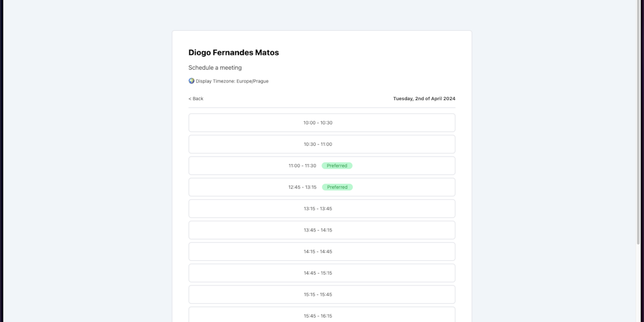The image size is (644, 322).
Task: Click the Europe/Prague timezone text
Action: pos(252,81)
